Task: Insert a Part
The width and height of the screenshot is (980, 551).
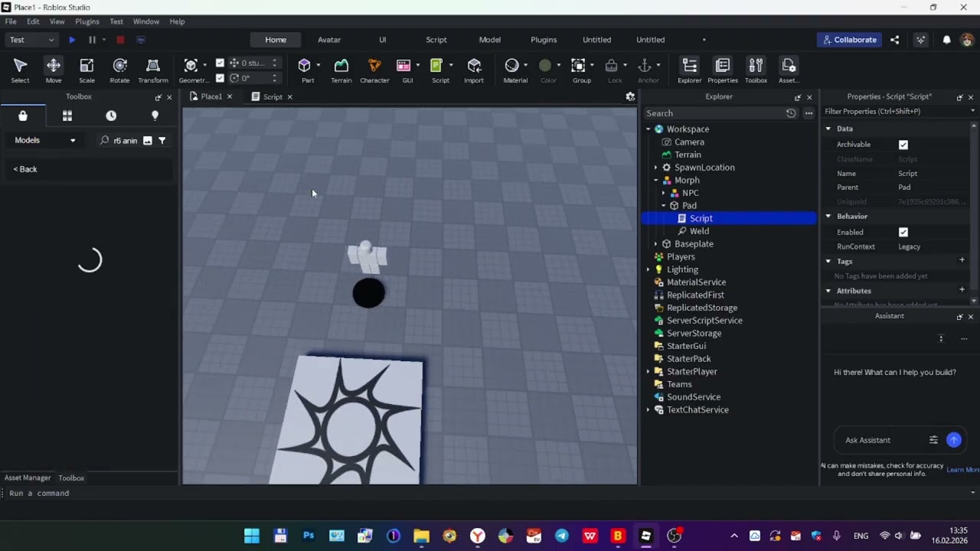Action: (307, 70)
